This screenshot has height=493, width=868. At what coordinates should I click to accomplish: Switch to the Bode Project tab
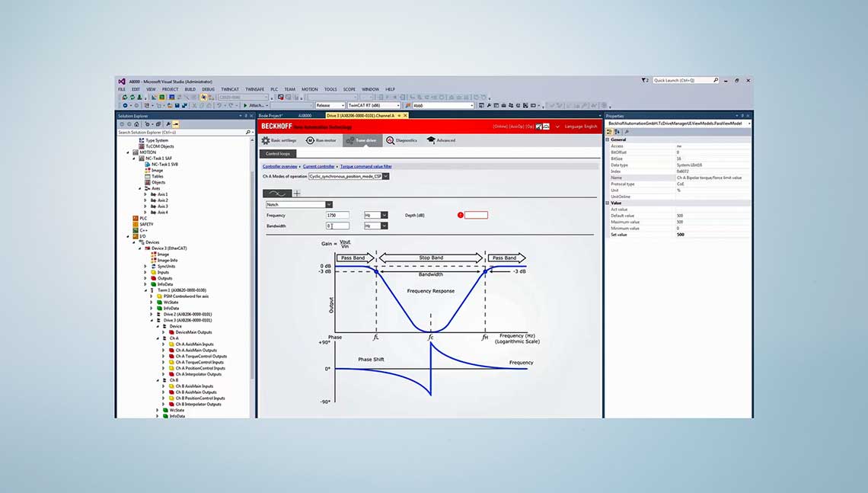point(273,115)
